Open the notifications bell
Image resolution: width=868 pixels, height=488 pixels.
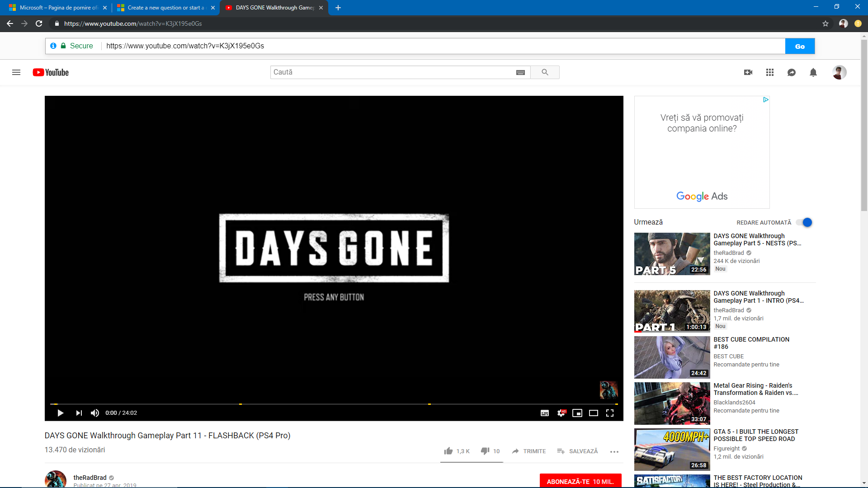click(813, 72)
